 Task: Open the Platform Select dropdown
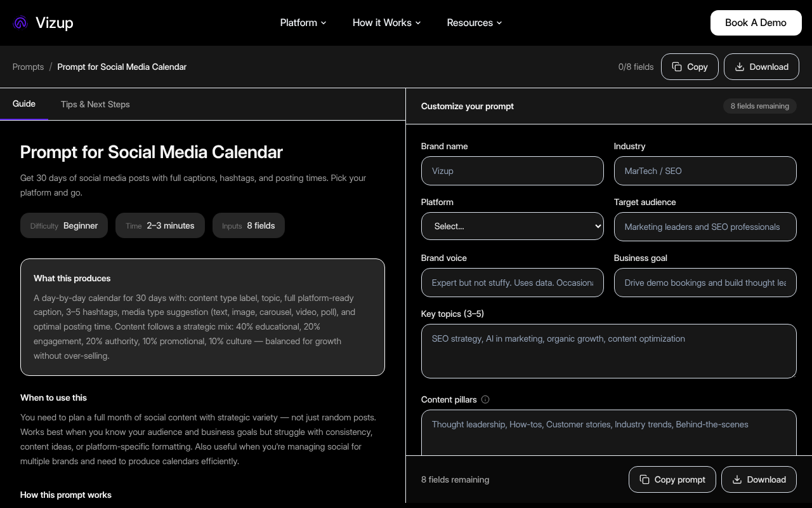(x=513, y=226)
